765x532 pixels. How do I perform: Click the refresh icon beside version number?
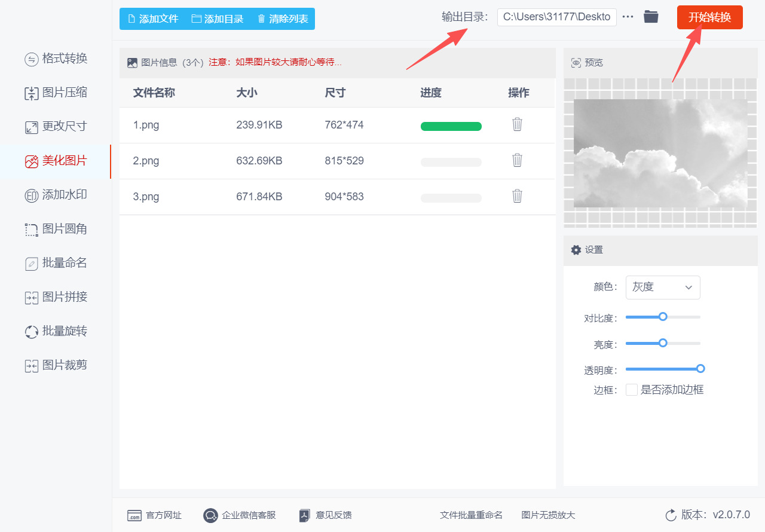coord(671,515)
